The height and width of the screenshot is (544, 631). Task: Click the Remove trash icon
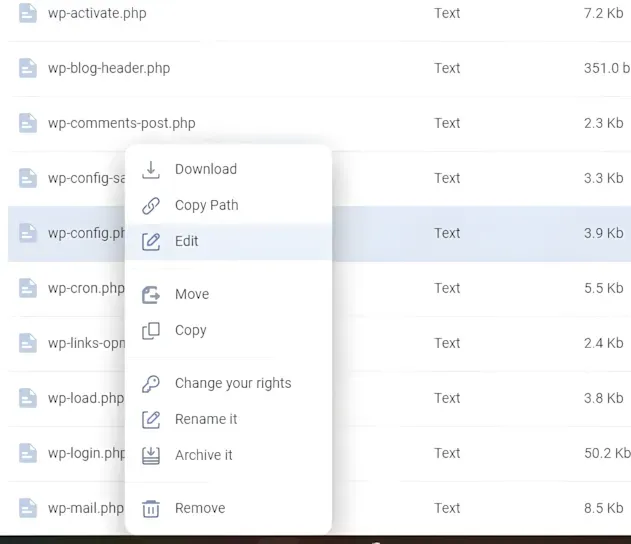tap(151, 509)
